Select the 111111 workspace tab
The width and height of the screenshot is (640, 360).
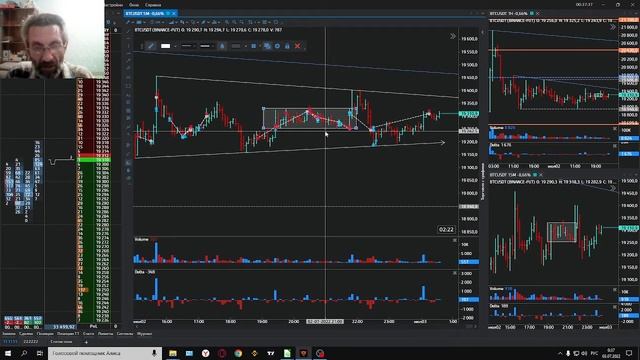pos(10,342)
